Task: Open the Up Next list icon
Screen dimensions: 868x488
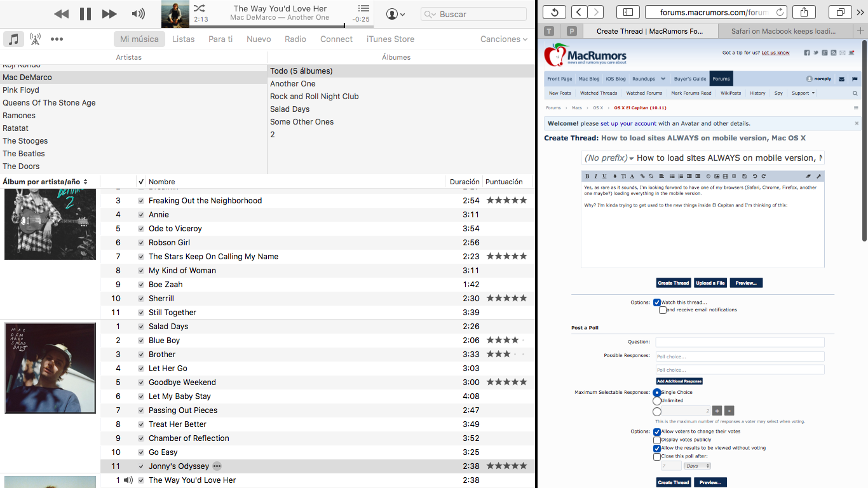Action: 363,8
